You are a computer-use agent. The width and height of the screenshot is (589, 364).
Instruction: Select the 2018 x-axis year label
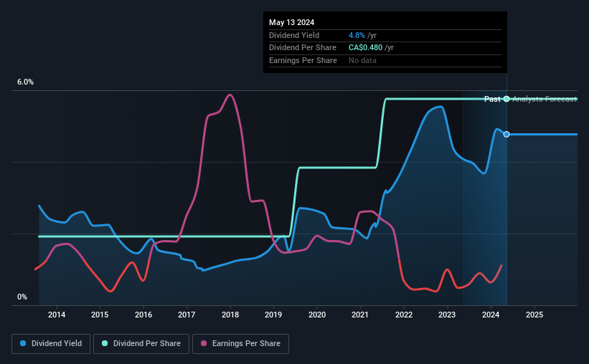click(x=230, y=315)
